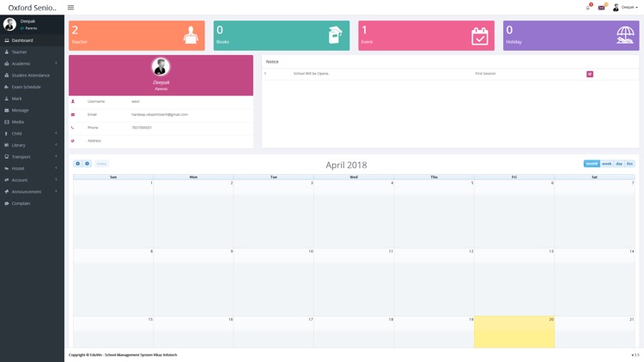Click the calendar check icon on pink card
644x362 pixels.
(x=480, y=36)
